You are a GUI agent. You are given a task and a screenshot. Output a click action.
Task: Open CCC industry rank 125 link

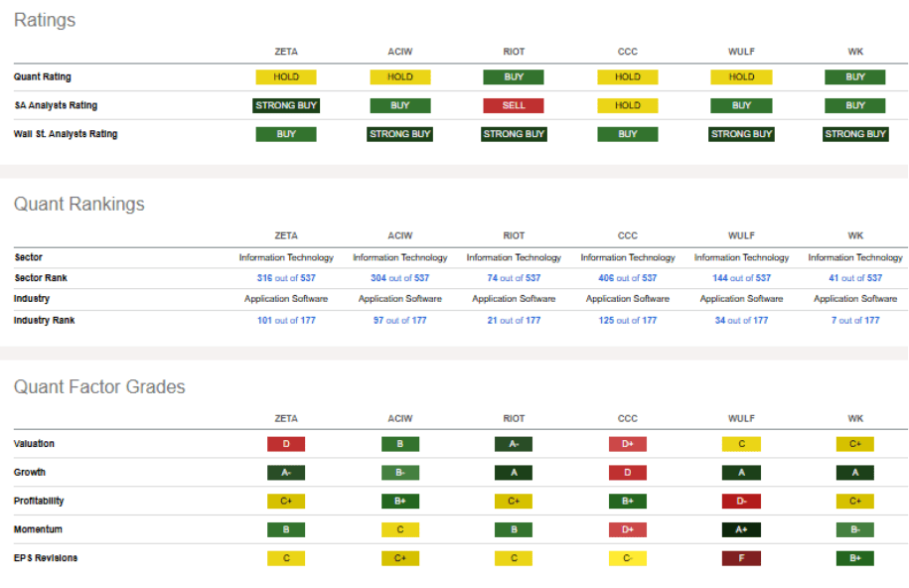point(606,320)
